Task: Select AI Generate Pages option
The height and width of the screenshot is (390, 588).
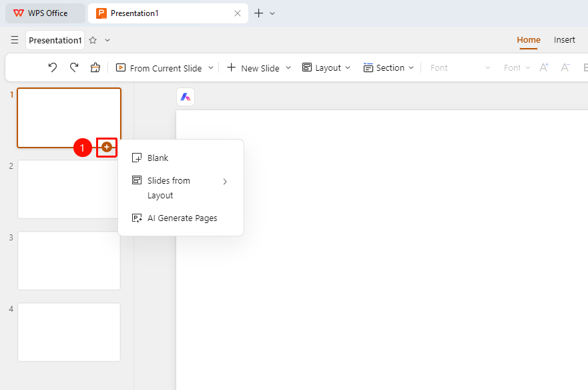Action: [181, 218]
